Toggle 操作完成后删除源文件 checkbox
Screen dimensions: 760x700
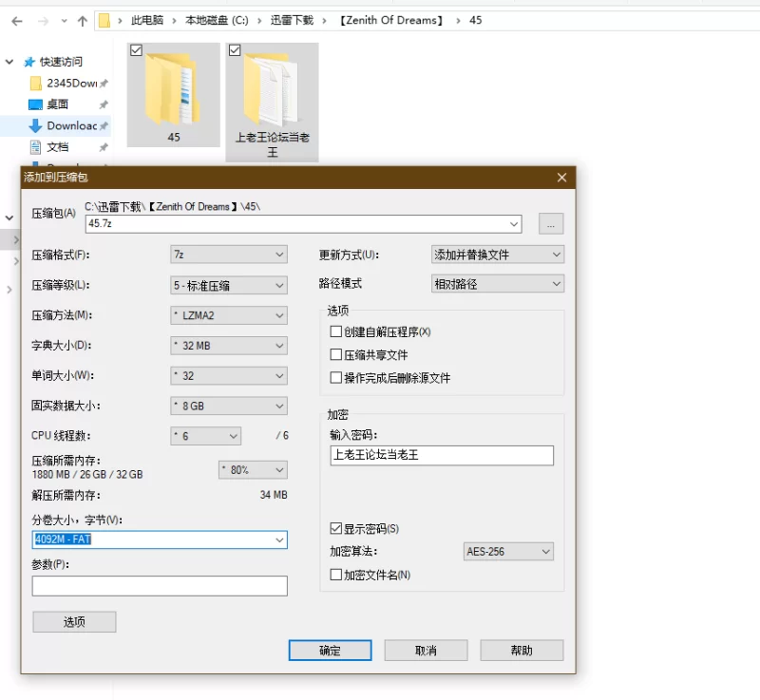tap(335, 378)
